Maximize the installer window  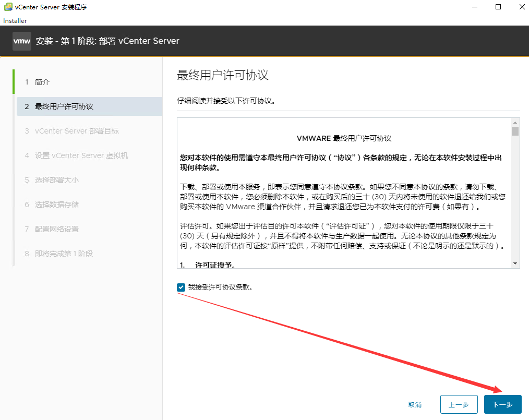click(x=498, y=7)
